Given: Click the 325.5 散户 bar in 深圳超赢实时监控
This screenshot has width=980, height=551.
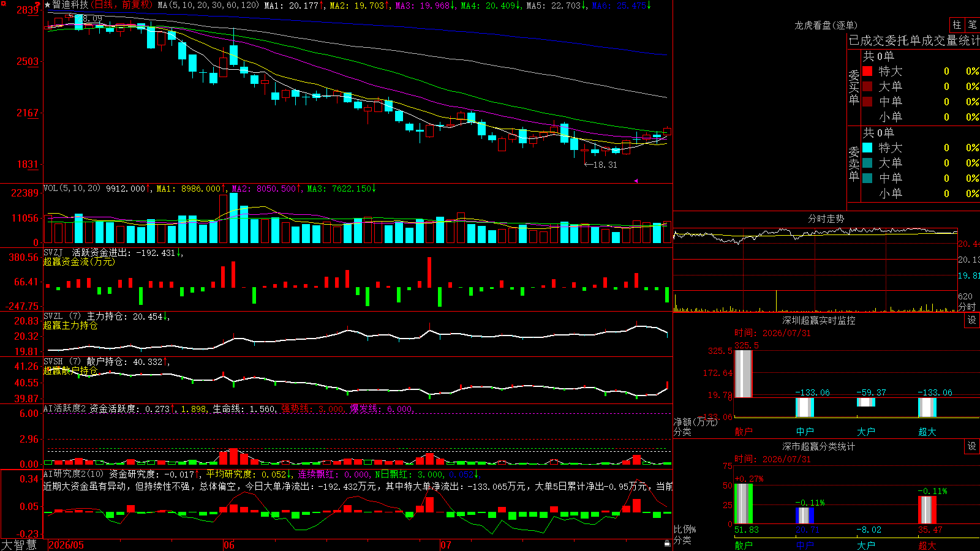Looking at the screenshot, I should [x=744, y=373].
